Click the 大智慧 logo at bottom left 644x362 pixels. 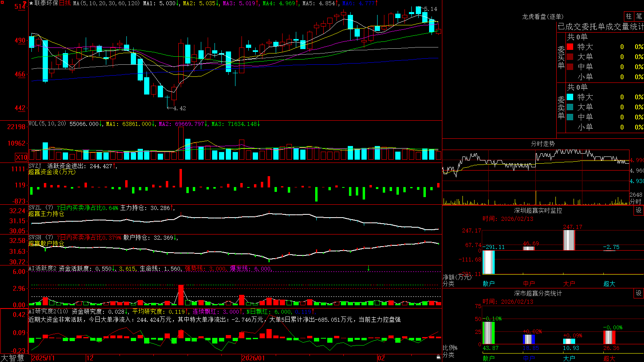12,358
